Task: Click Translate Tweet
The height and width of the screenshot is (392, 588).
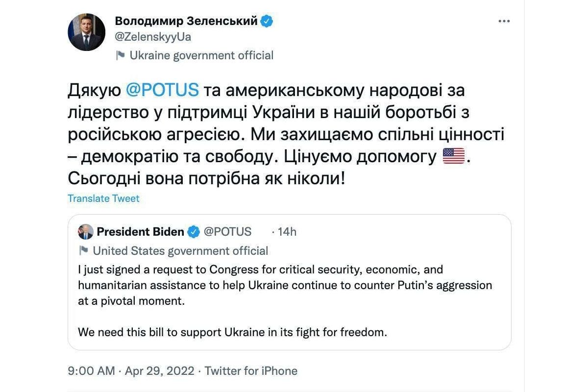Action: pos(103,198)
